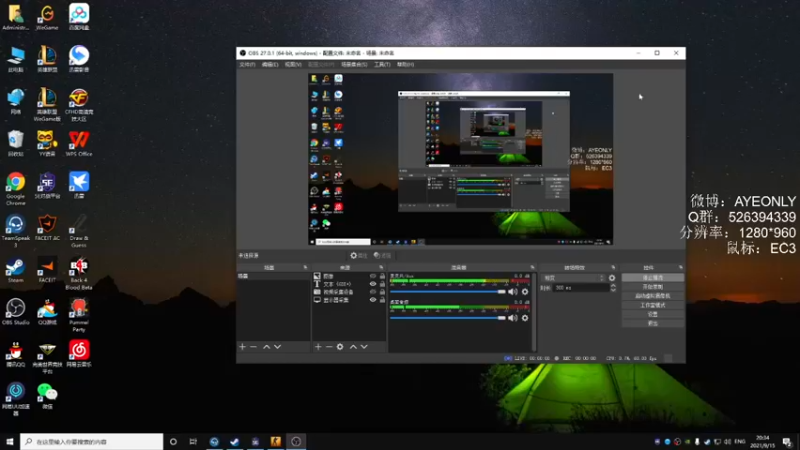800x450 pixels.
Task: Remove selected scene with minus icon
Action: (254, 347)
